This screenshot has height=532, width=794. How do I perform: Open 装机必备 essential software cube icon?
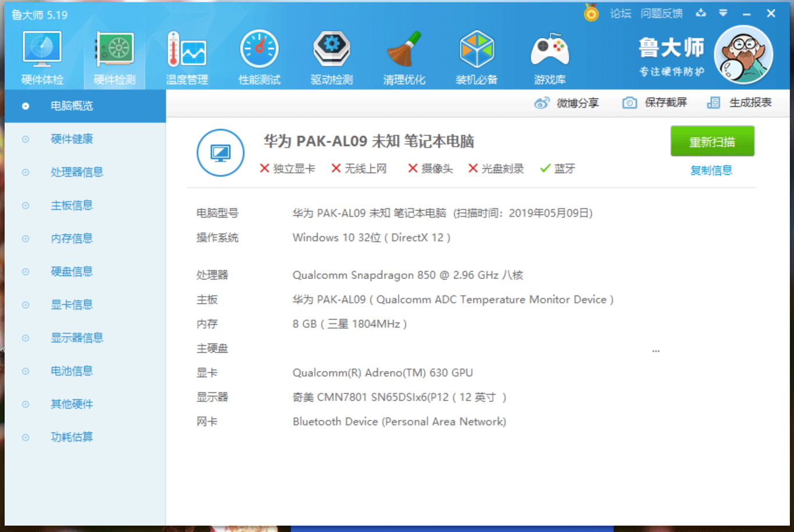[x=476, y=57]
